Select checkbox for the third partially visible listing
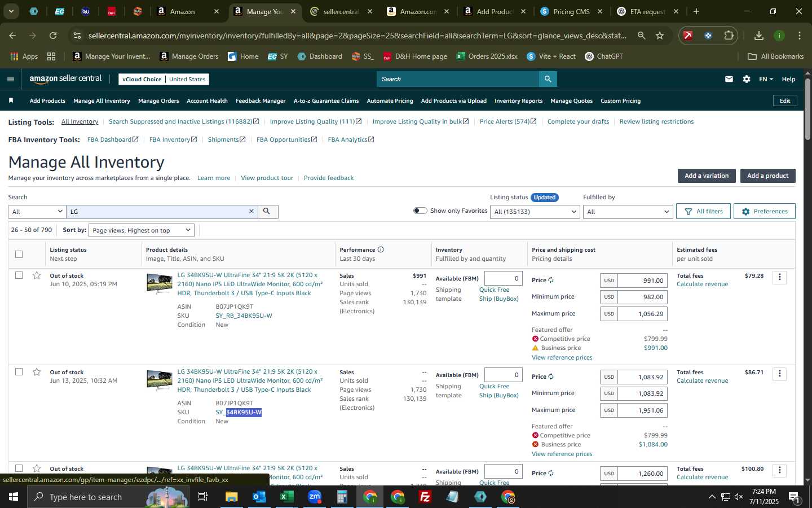812x508 pixels. click(19, 468)
